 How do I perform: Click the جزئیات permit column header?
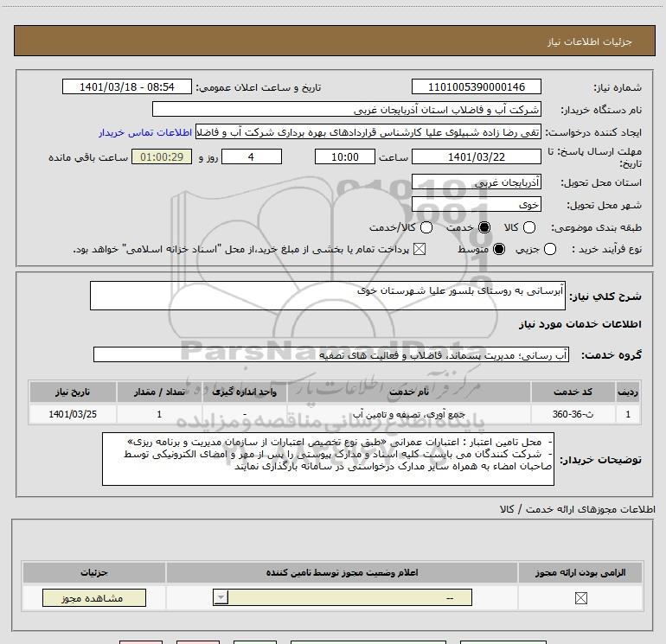click(x=94, y=572)
